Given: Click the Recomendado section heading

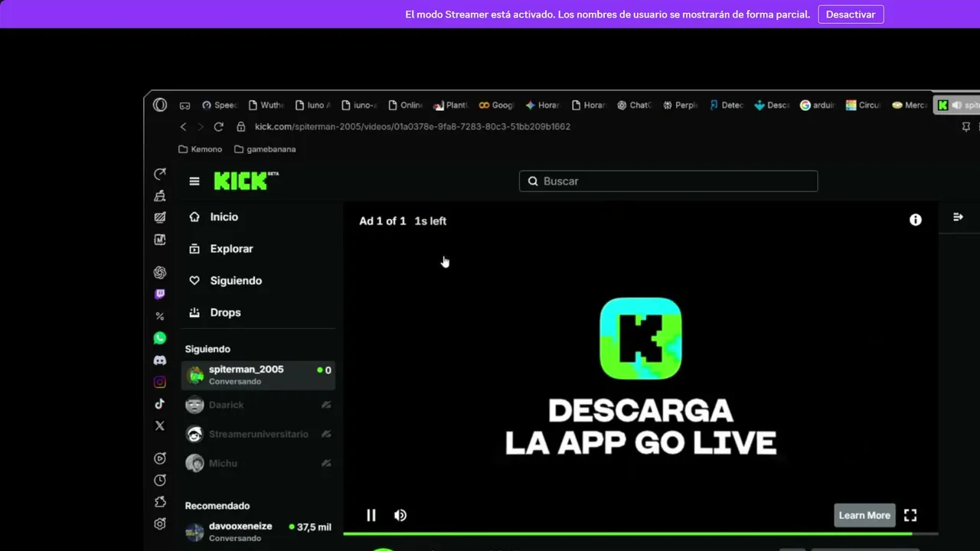Looking at the screenshot, I should coord(217,506).
